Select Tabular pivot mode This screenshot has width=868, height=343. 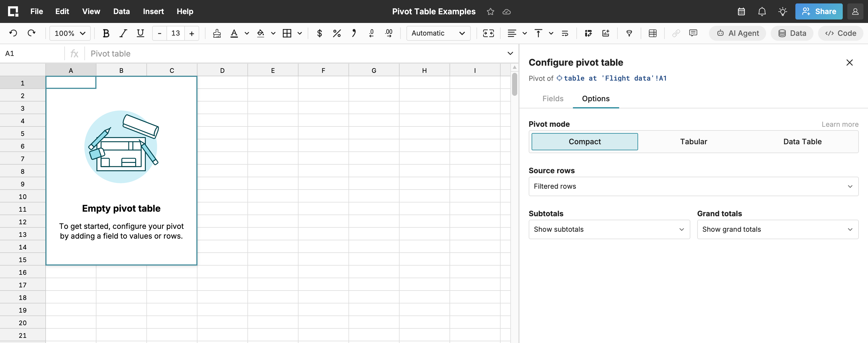coord(693,142)
